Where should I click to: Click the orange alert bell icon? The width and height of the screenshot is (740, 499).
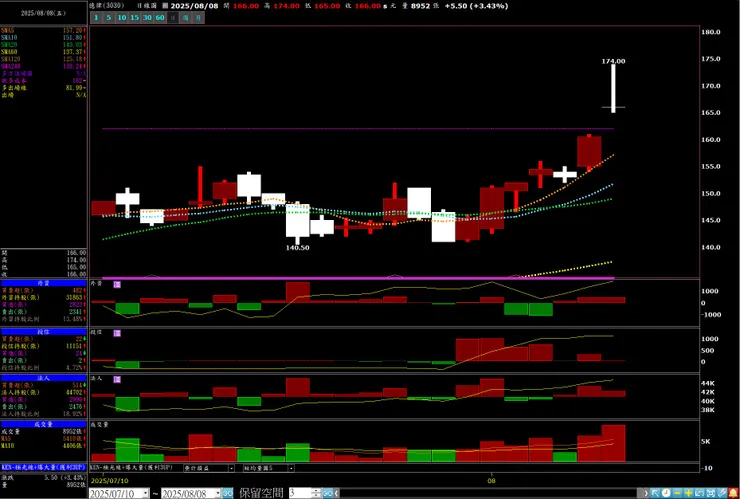[x=733, y=493]
